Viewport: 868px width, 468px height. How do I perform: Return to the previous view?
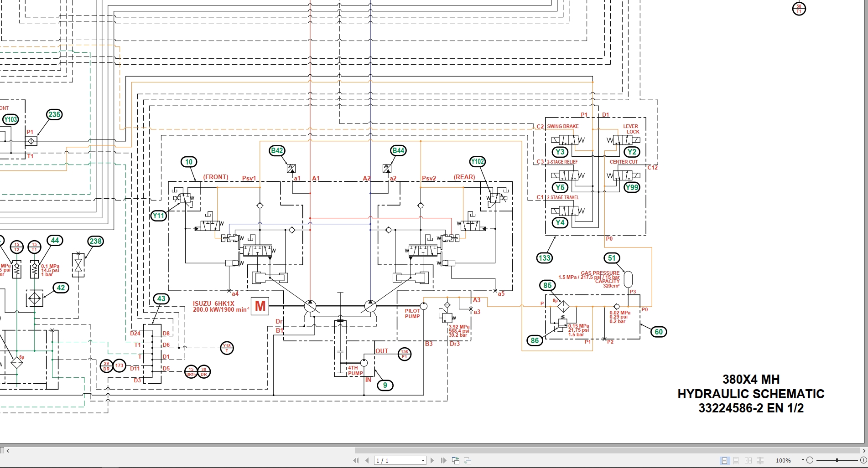(x=455, y=460)
